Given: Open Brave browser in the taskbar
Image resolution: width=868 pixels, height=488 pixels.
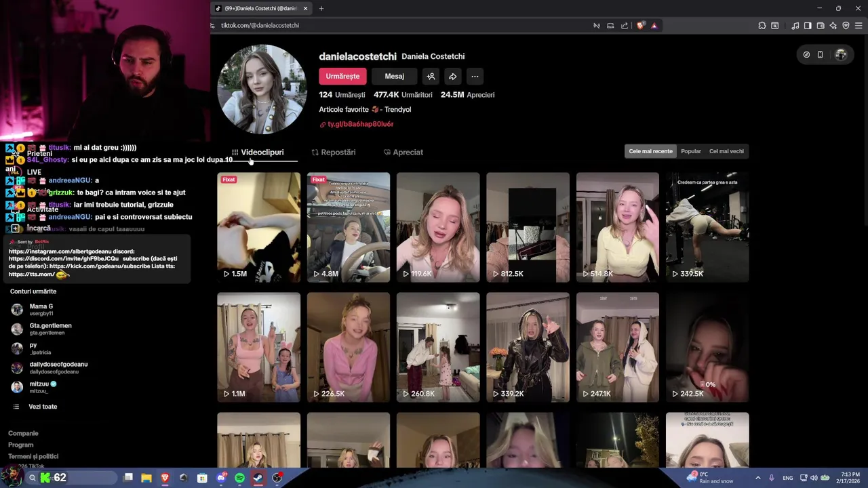Looking at the screenshot, I should coord(165,478).
